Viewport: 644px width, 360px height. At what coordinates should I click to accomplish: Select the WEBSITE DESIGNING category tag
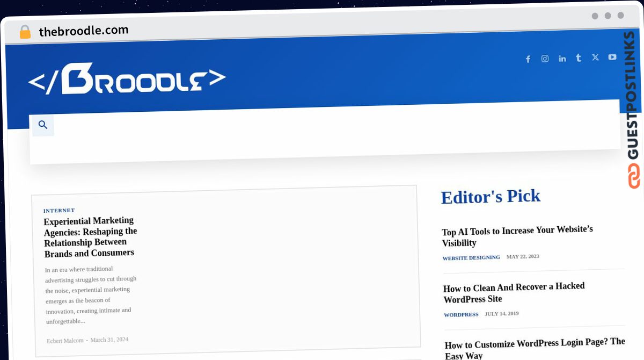pyautogui.click(x=471, y=258)
